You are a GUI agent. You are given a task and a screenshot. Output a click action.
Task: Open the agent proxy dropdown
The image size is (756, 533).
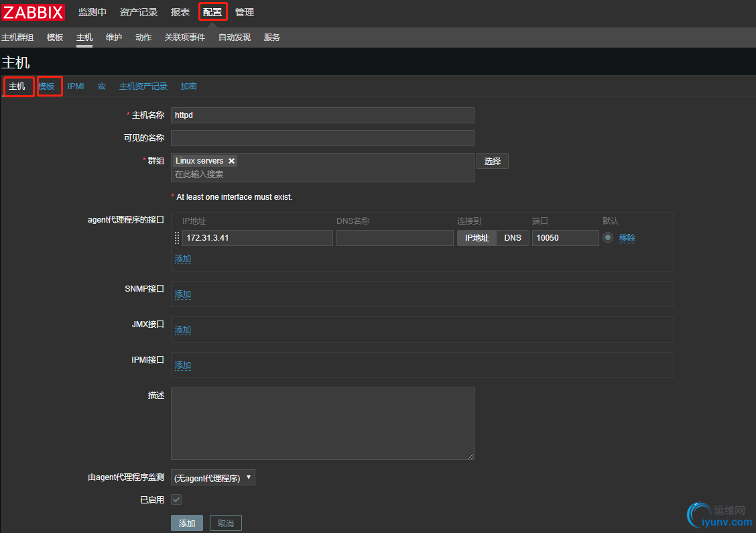tap(213, 478)
